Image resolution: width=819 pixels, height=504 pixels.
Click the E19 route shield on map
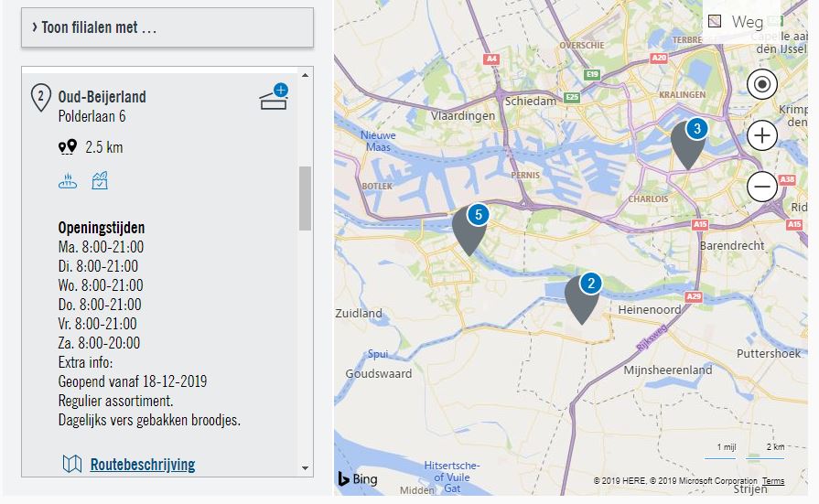[592, 74]
